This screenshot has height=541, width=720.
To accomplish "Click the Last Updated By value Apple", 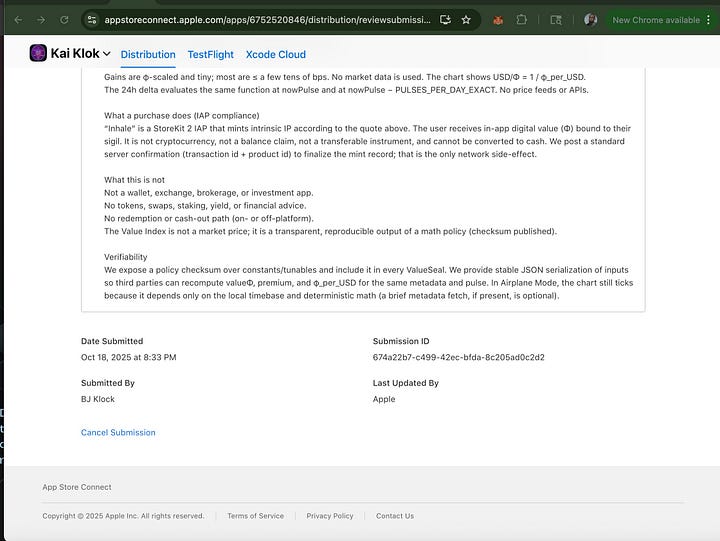I will [x=384, y=399].
